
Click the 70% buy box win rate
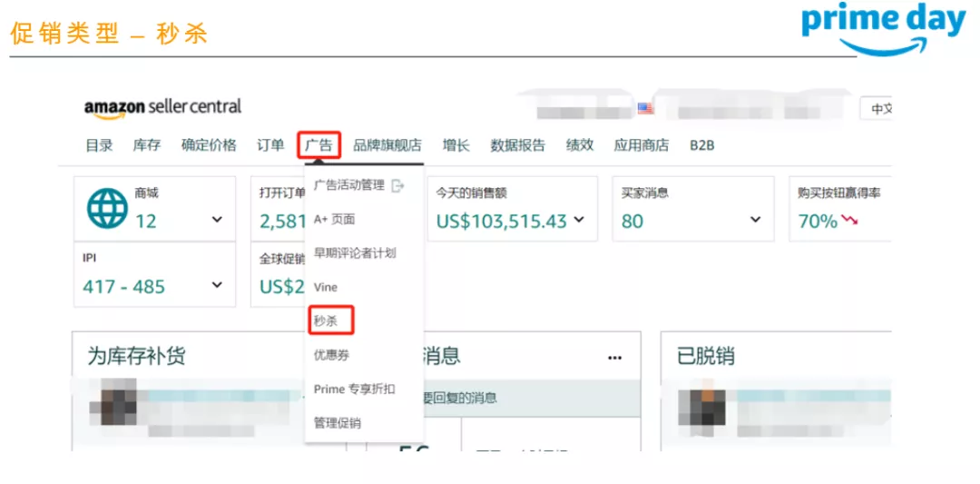tap(818, 221)
